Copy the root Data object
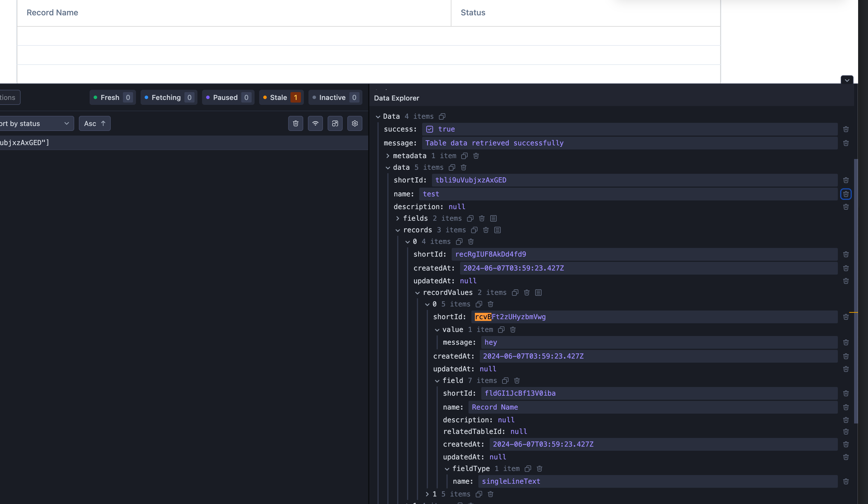Viewport: 868px width, 504px height. pos(442,116)
